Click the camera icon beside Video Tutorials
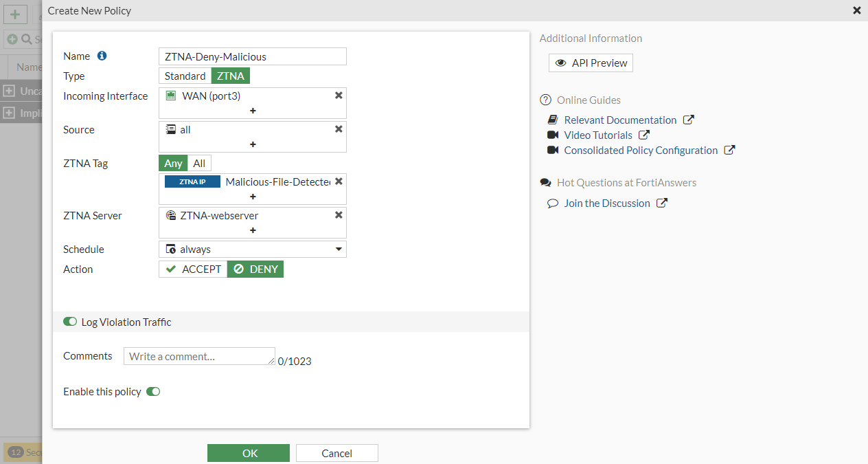 tap(553, 135)
